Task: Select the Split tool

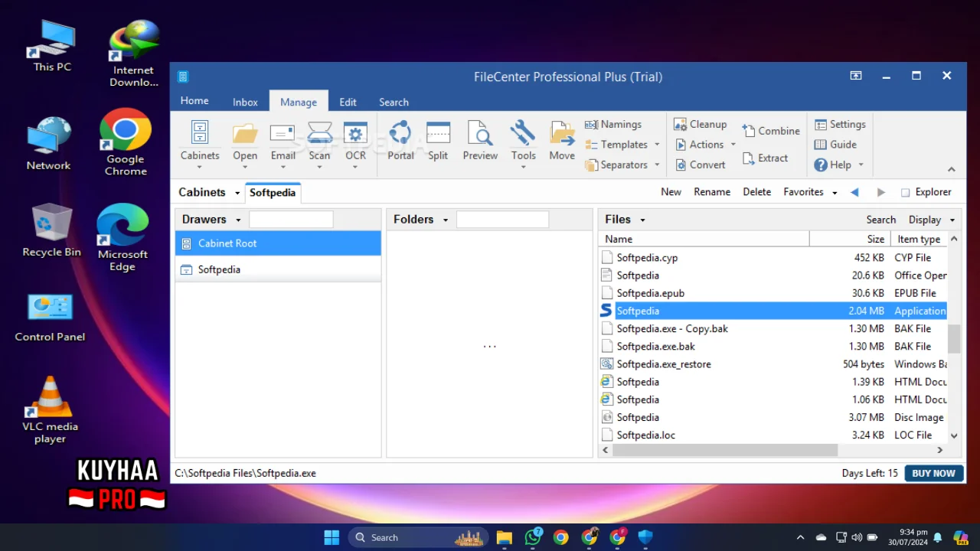Action: tap(438, 140)
